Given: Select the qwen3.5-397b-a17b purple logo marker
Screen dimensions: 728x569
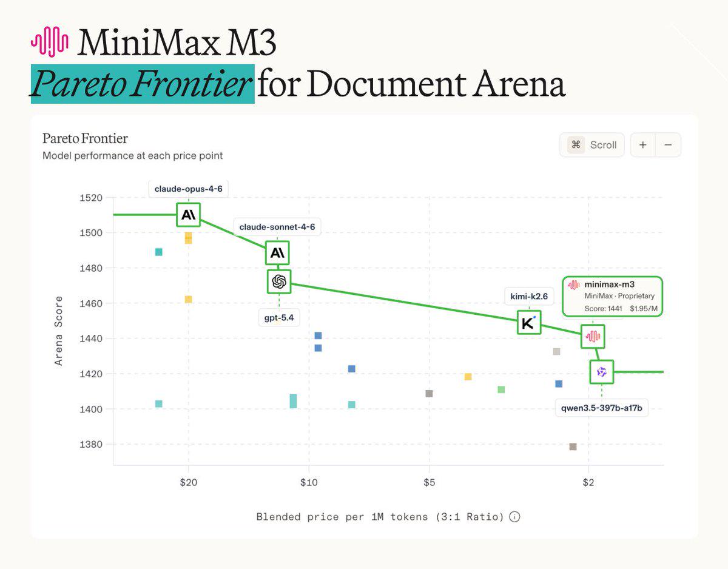Looking at the screenshot, I should [602, 372].
